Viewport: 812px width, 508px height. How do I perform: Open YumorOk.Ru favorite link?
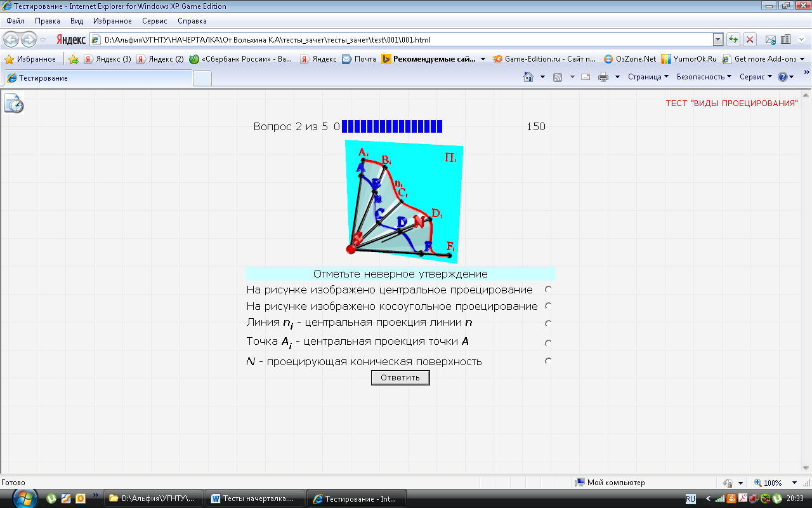[689, 59]
